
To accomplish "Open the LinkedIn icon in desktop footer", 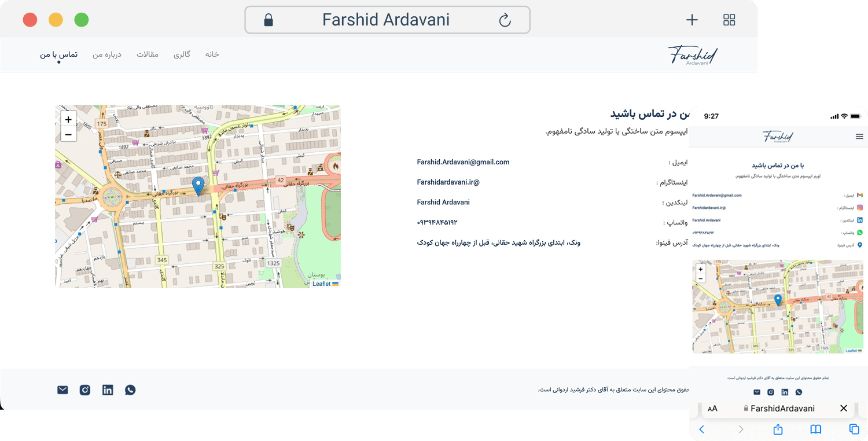I will [108, 390].
